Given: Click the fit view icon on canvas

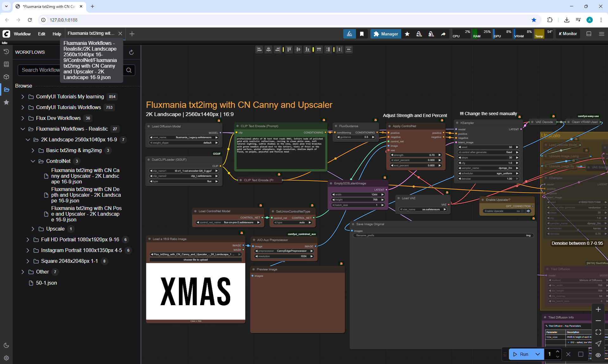Looking at the screenshot, I should click(x=598, y=332).
